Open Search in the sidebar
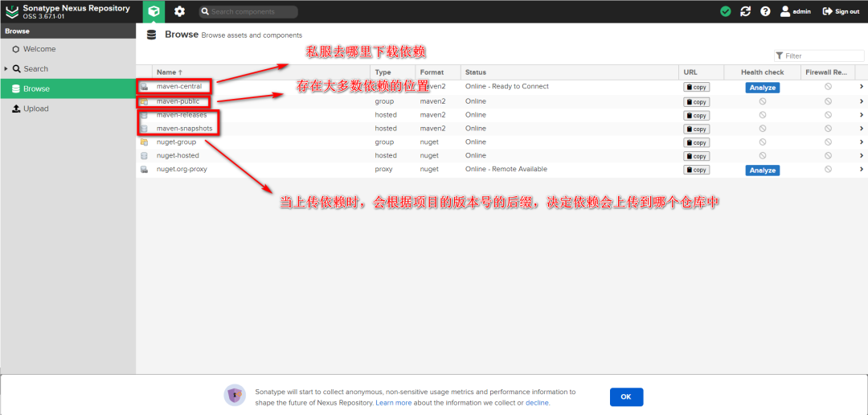This screenshot has width=868, height=415. pos(35,68)
